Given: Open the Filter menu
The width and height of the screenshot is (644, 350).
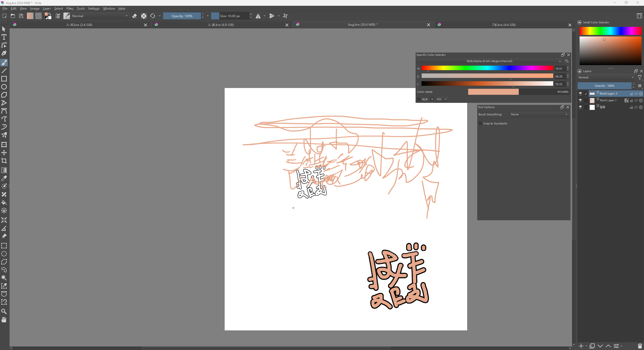Looking at the screenshot, I should pyautogui.click(x=70, y=9).
